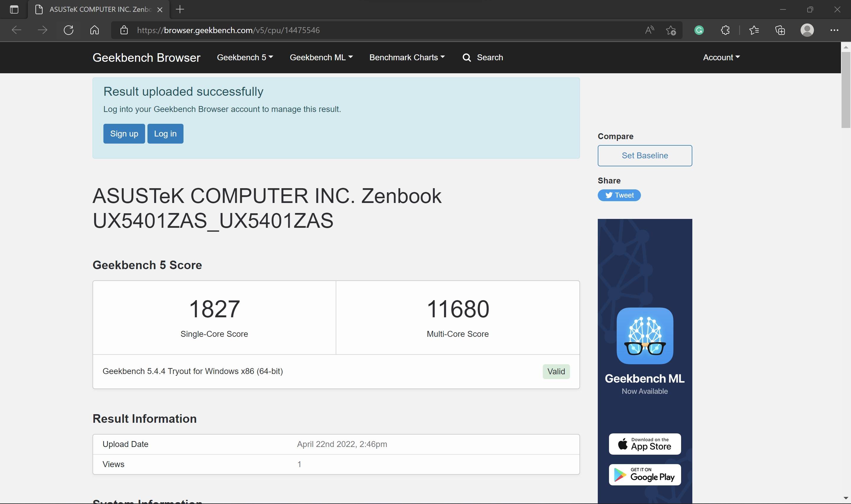The image size is (851, 504).
Task: Select the Upload Date value April 22nd 2022
Action: pyautogui.click(x=342, y=444)
